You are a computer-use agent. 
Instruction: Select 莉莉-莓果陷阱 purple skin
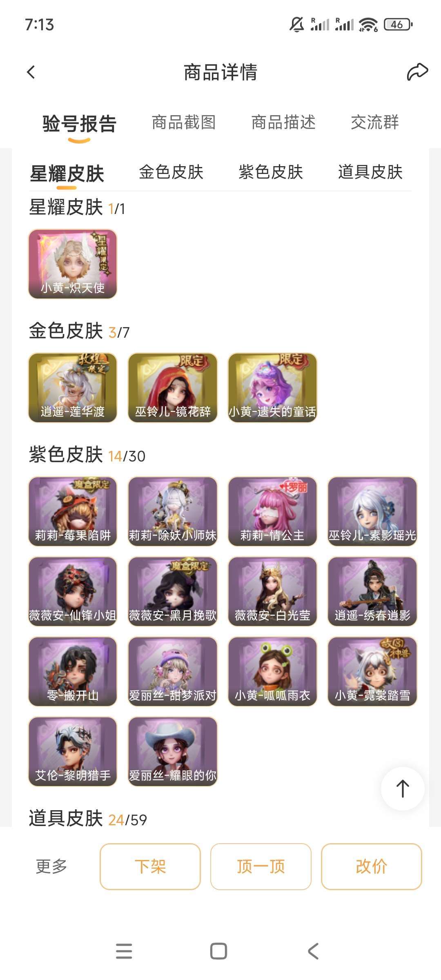pyautogui.click(x=73, y=511)
